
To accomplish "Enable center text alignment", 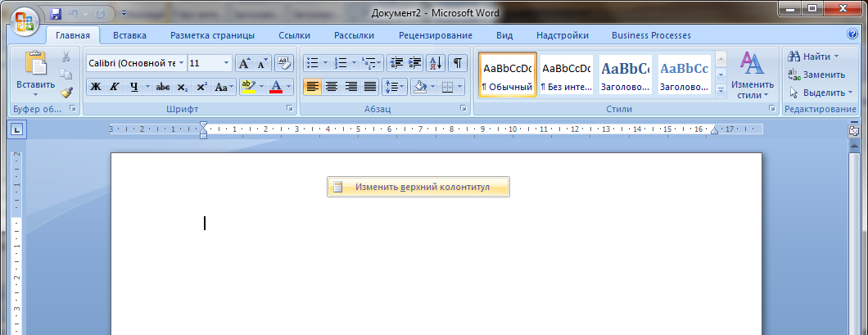I will coord(332,86).
